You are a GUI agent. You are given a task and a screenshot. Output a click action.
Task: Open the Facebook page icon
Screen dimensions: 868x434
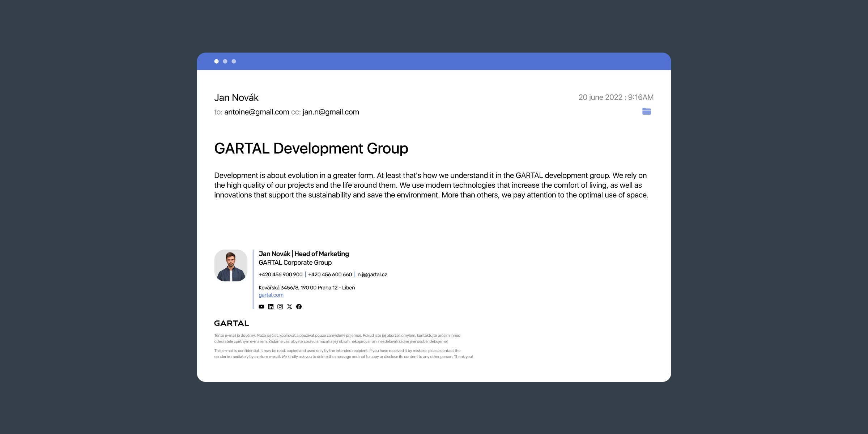[299, 306]
